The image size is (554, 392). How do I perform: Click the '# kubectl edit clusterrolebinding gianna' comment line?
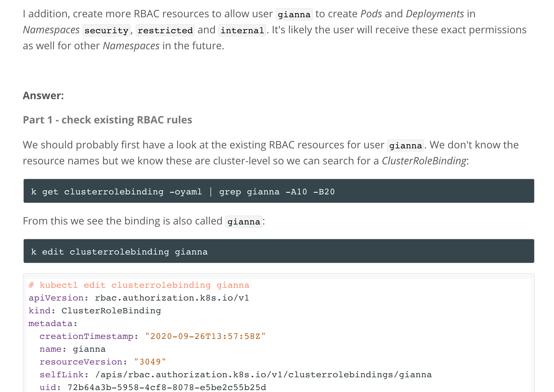coord(139,285)
